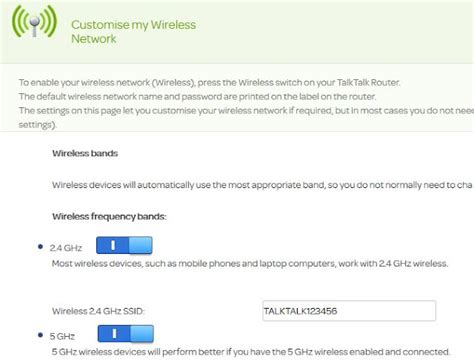Toggle the 2.4 GHz wireless band switch

pos(124,245)
